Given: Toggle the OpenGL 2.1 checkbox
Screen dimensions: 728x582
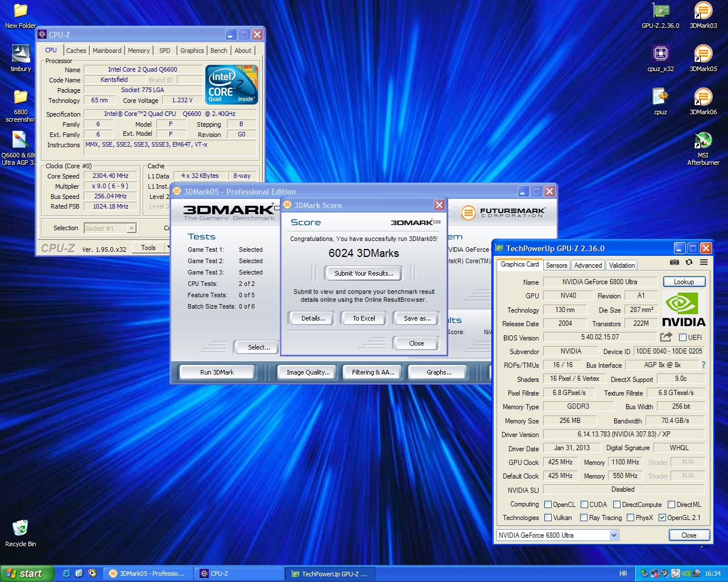Looking at the screenshot, I should (662, 518).
